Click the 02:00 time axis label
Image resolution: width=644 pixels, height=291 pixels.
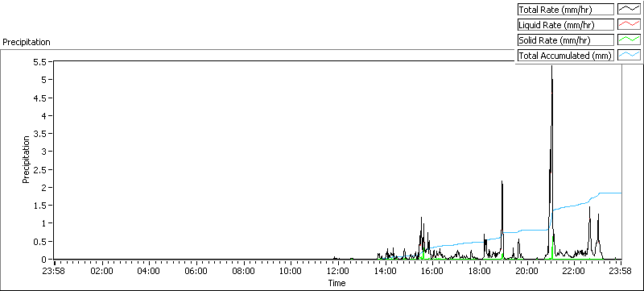(101, 271)
